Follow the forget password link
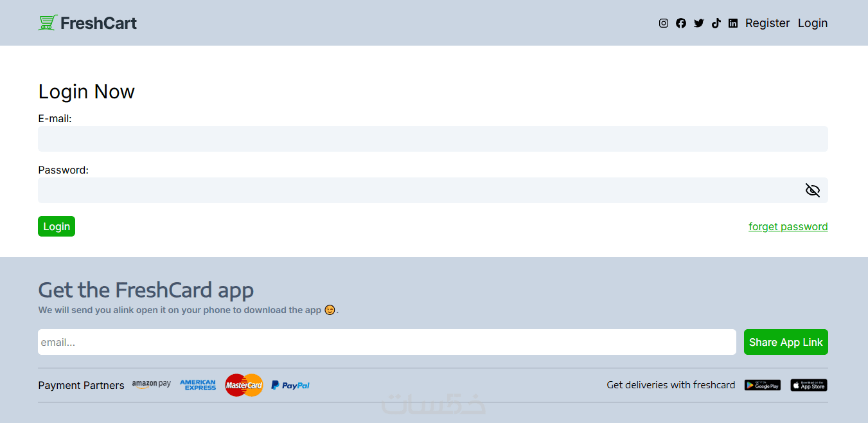Screen dimensions: 868x423 click(788, 226)
